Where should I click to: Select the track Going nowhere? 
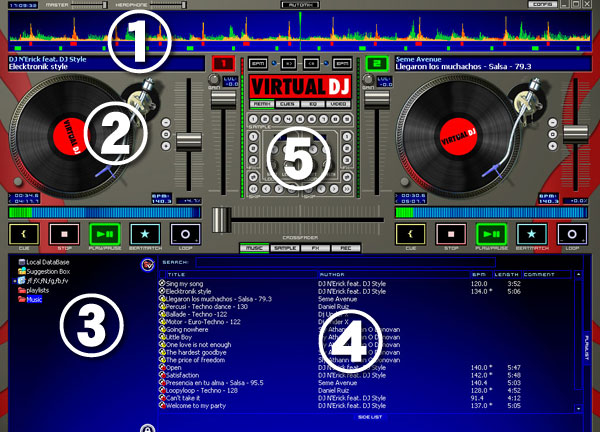(187, 329)
